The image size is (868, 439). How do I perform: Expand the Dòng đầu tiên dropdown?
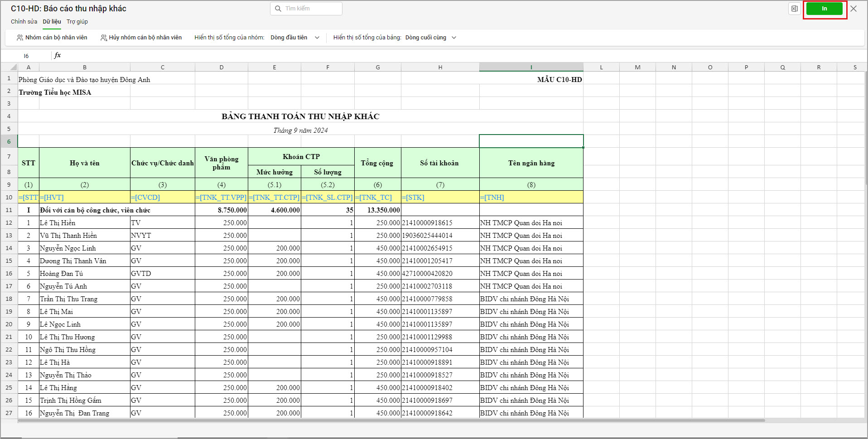coord(295,38)
